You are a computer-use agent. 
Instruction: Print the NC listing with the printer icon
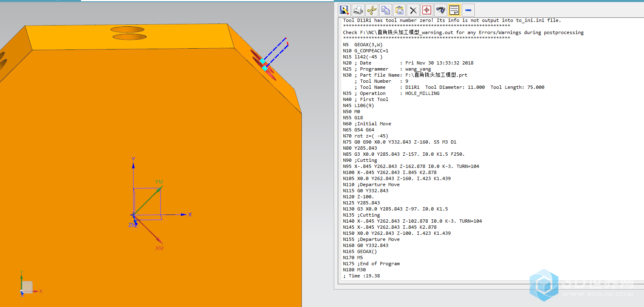358,10
